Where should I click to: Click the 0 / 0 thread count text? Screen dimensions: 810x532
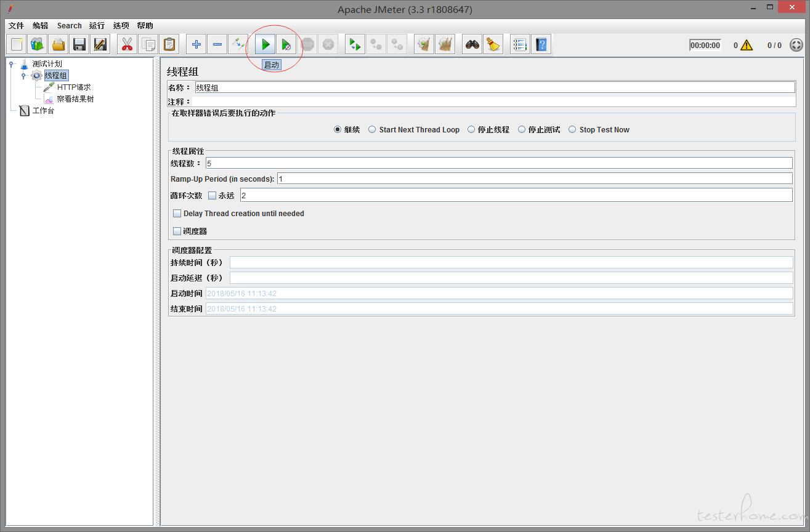tap(774, 46)
